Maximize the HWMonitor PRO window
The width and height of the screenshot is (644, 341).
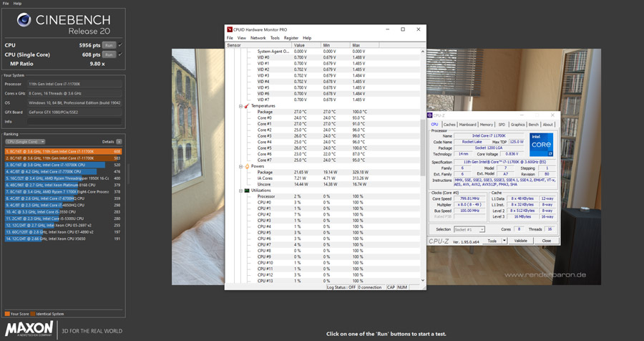coord(403,29)
